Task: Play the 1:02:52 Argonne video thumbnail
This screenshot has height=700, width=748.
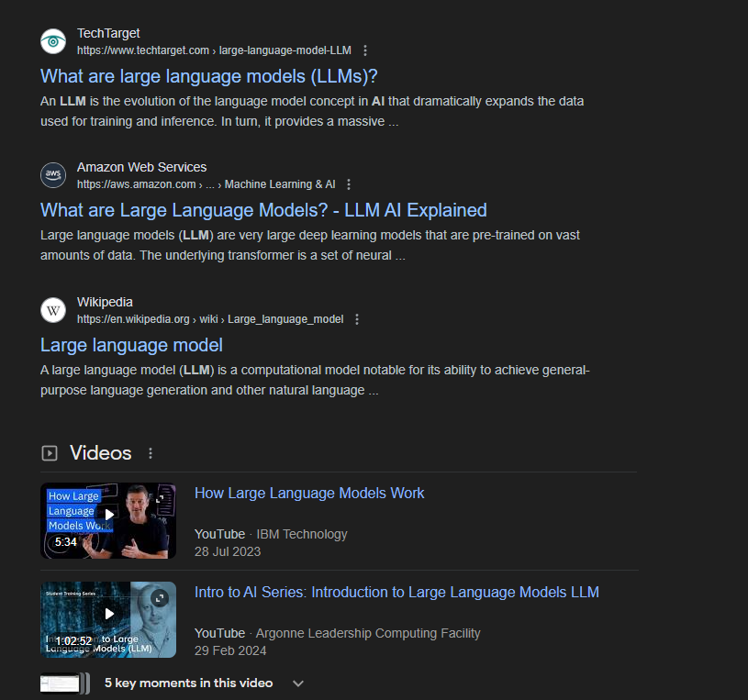Action: point(108,619)
